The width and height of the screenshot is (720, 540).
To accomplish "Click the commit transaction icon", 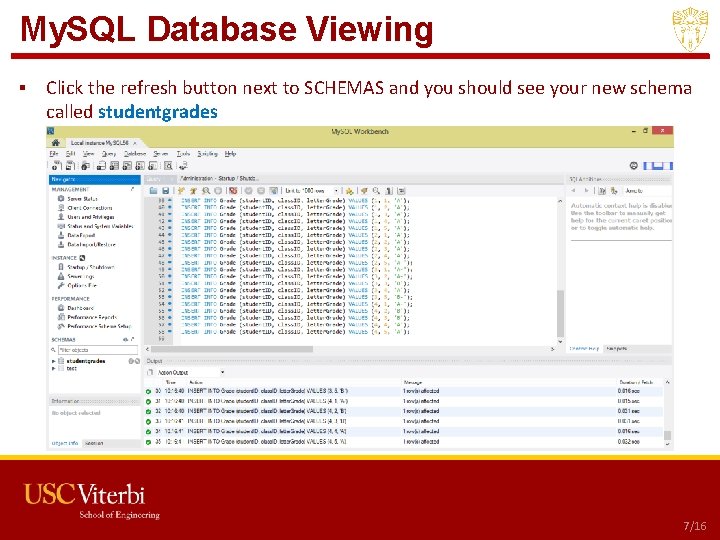I will (x=248, y=191).
